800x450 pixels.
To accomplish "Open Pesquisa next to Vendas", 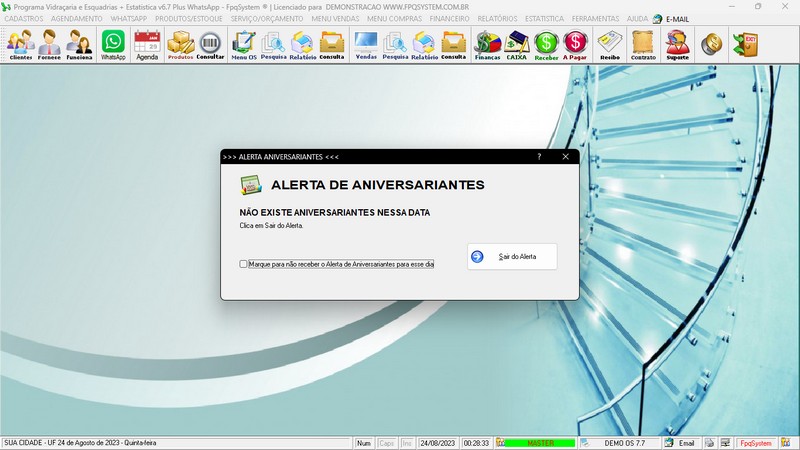I will [x=395, y=45].
